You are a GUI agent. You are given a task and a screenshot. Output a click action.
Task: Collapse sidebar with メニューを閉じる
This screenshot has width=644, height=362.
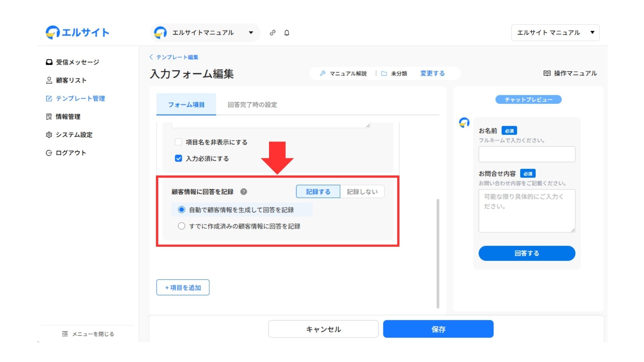(88, 334)
